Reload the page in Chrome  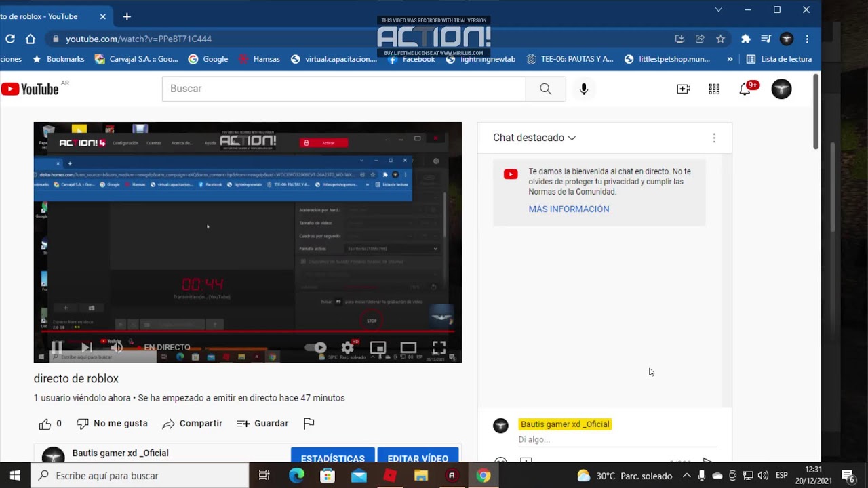coord(10,39)
